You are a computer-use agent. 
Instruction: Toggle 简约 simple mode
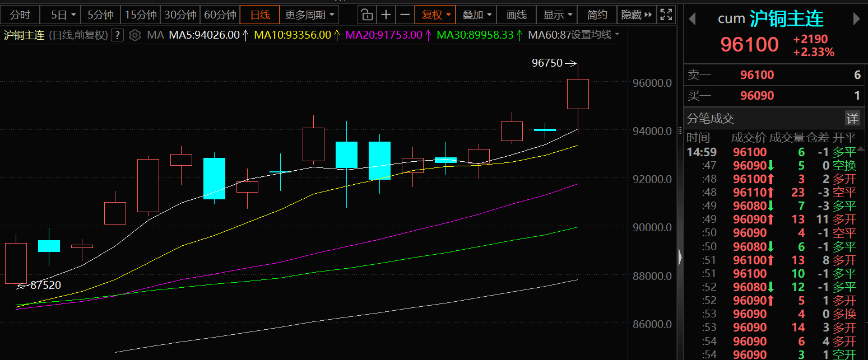597,15
